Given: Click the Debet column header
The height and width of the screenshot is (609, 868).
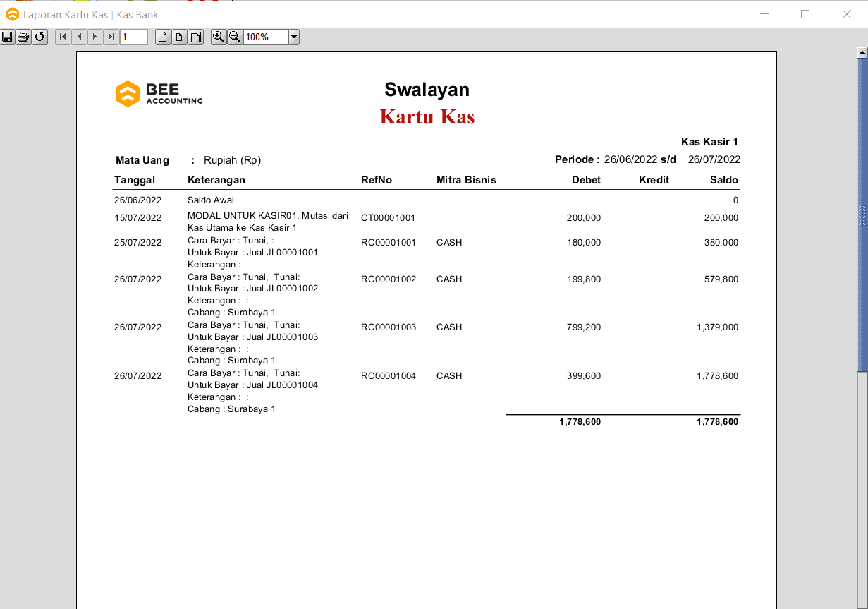Looking at the screenshot, I should 586,180.
